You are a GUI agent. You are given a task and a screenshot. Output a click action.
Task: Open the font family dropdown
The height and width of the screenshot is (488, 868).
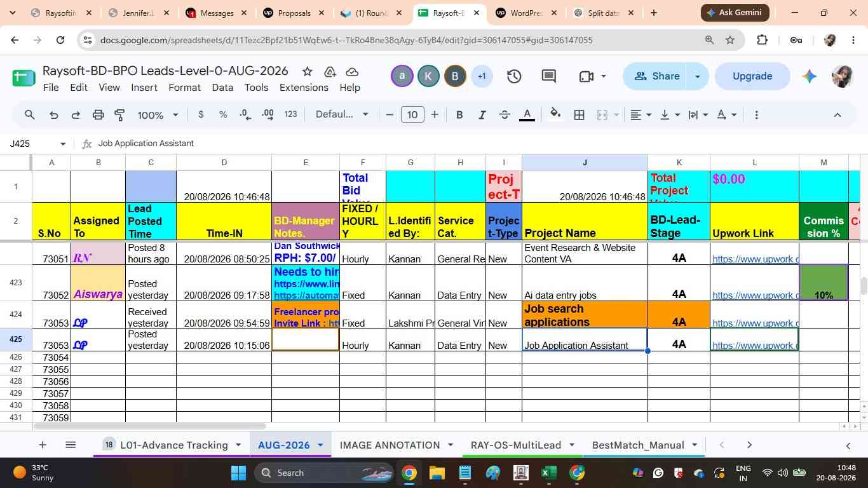[342, 114]
